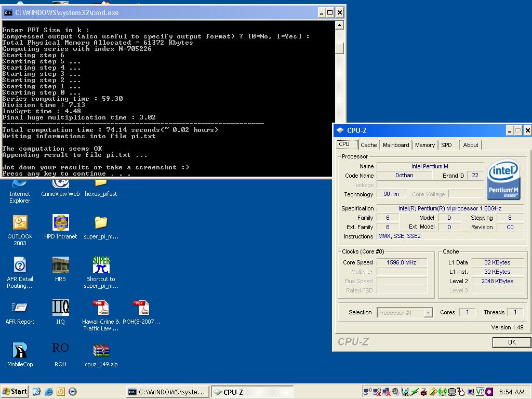Expand the Processor #1 selection dropdown
Screen dimensions: 532x399
pos(429,312)
